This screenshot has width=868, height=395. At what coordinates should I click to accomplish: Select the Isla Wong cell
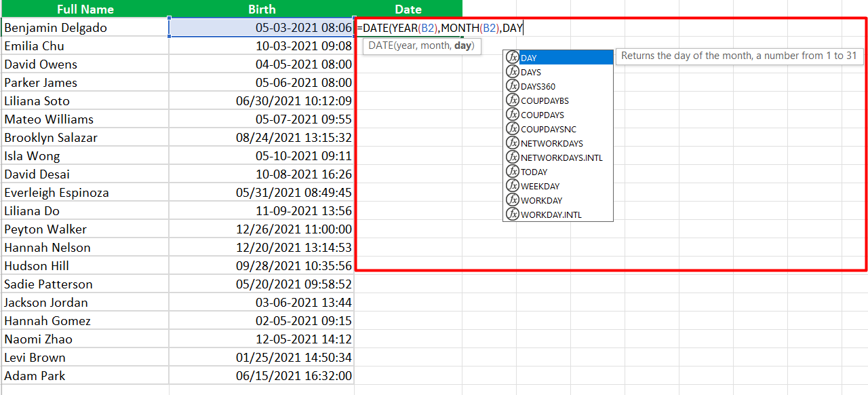(85, 156)
